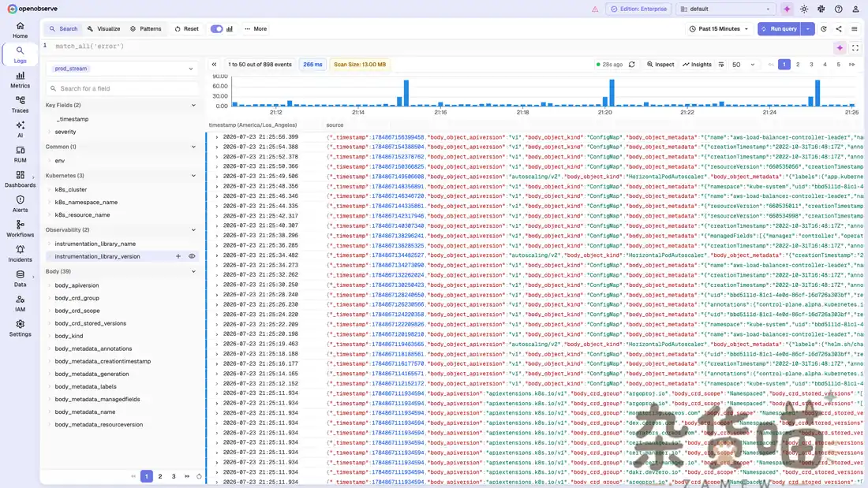The height and width of the screenshot is (488, 868).
Task: Collapse the Kubernetes group
Action: click(193, 175)
